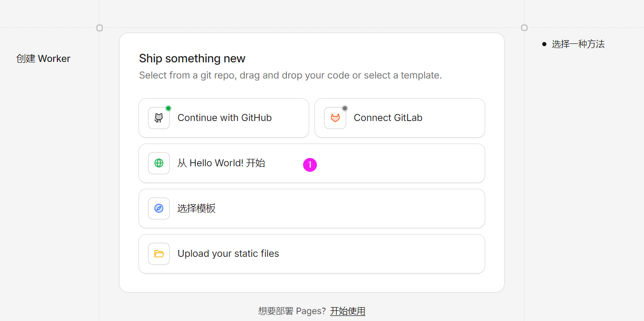Click the pink number 1 badge

(310, 164)
